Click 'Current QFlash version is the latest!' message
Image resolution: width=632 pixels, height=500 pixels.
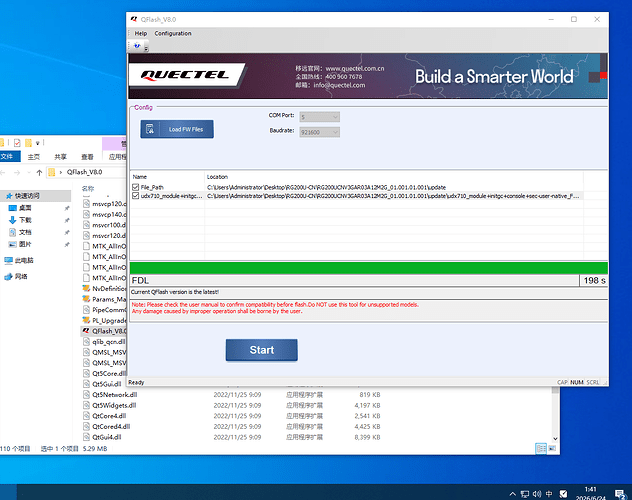click(x=175, y=292)
